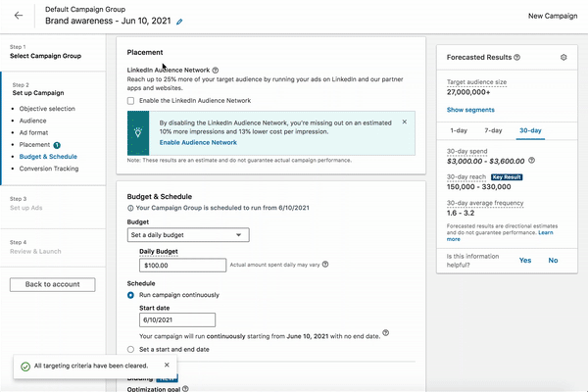Image resolution: width=588 pixels, height=392 pixels.
Task: Click the Back to account button
Action: tap(59, 284)
